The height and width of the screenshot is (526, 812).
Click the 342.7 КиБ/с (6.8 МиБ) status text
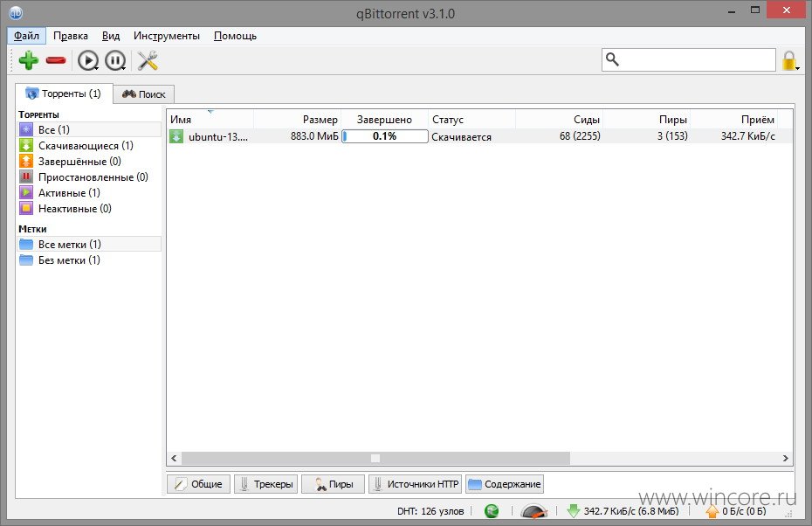[x=631, y=511]
